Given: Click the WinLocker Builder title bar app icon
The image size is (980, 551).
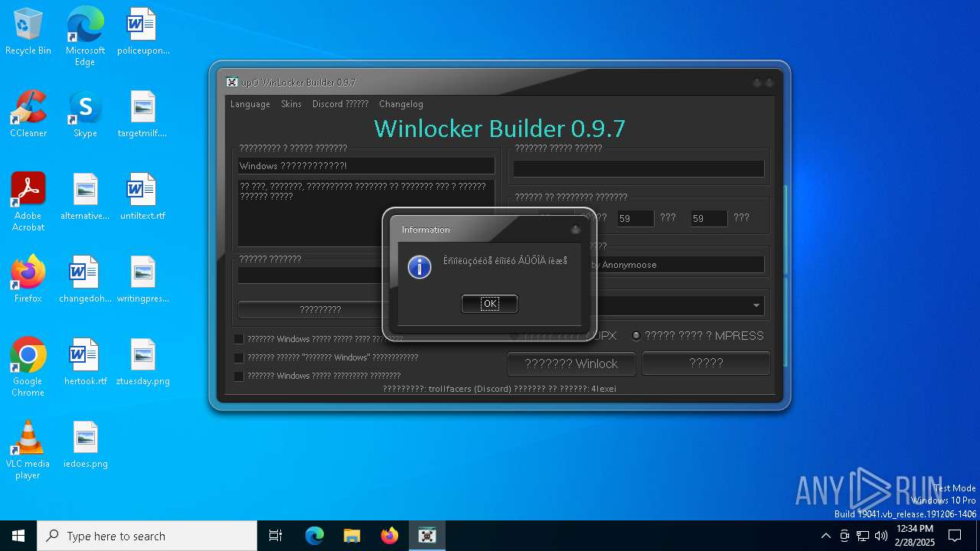Looking at the screenshot, I should [232, 82].
